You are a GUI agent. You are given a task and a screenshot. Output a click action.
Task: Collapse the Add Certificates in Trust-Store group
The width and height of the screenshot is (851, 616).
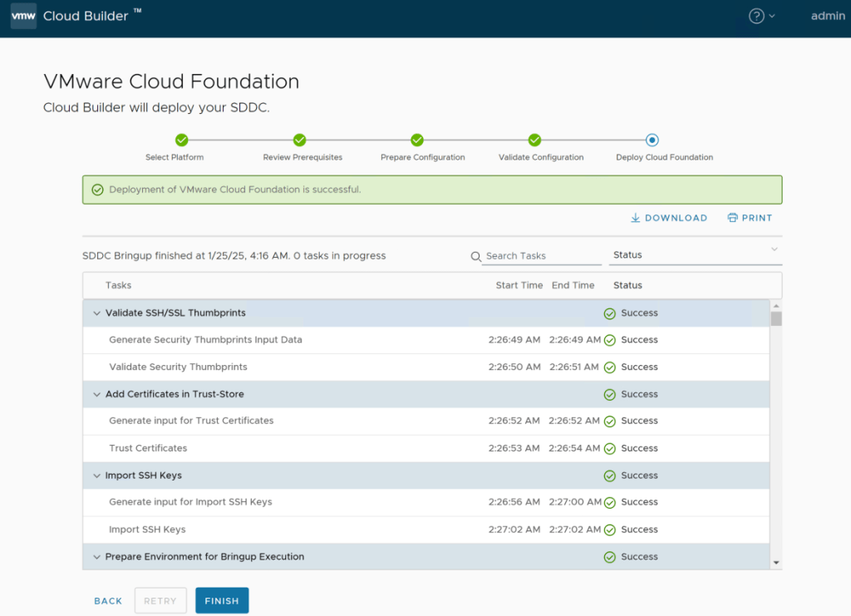[96, 394]
